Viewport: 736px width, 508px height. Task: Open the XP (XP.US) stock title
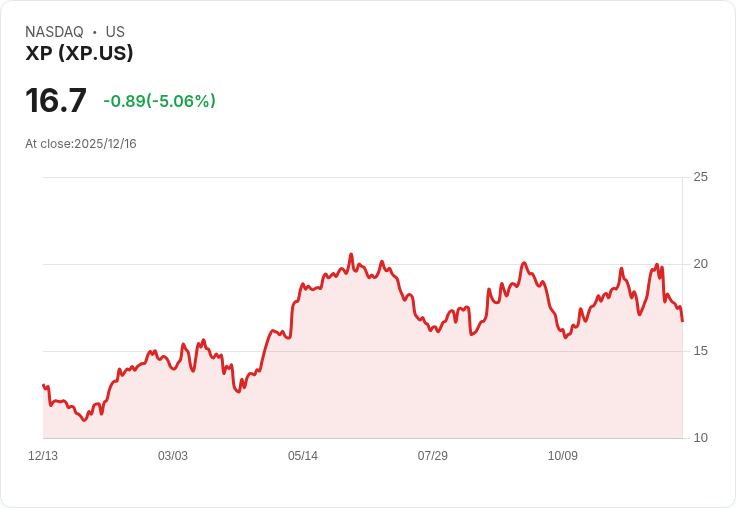79,54
